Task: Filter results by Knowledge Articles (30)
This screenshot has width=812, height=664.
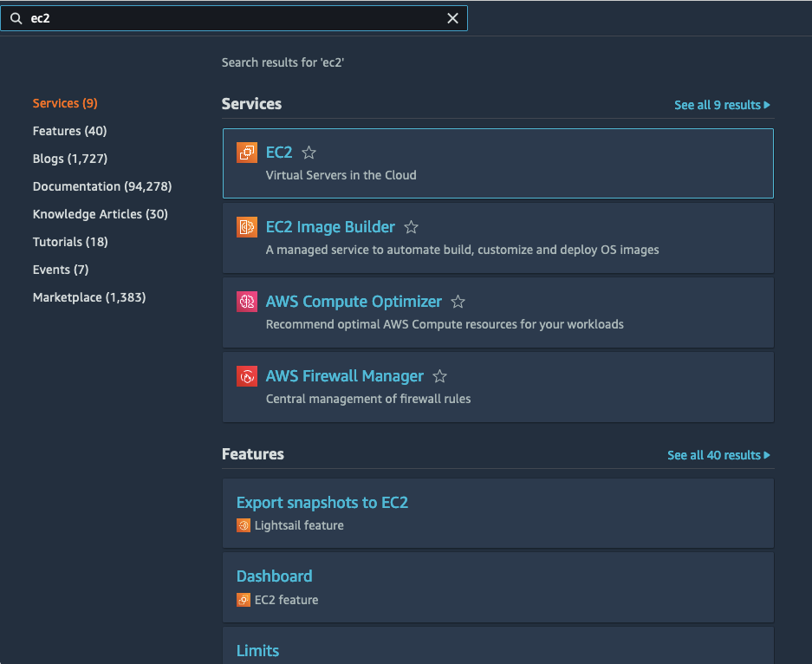Action: (101, 214)
